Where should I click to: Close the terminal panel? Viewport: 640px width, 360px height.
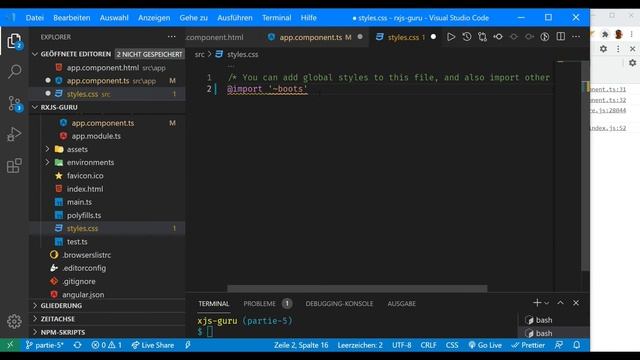click(x=576, y=303)
